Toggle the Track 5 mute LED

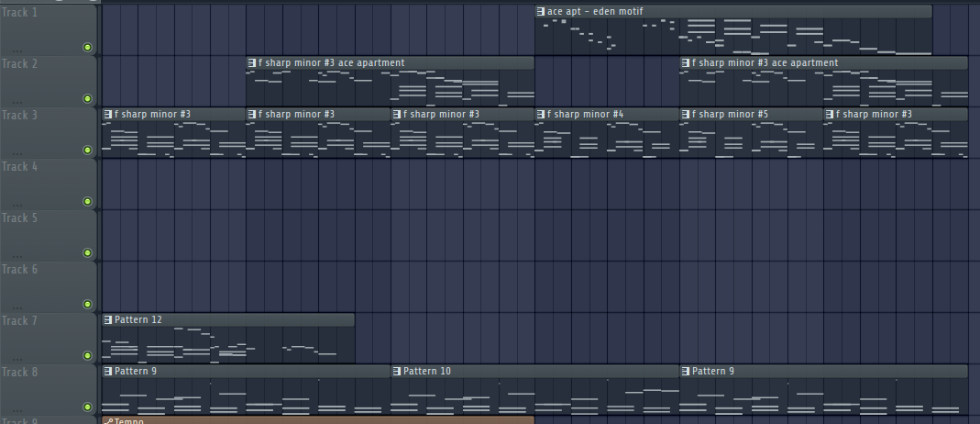pos(87,252)
